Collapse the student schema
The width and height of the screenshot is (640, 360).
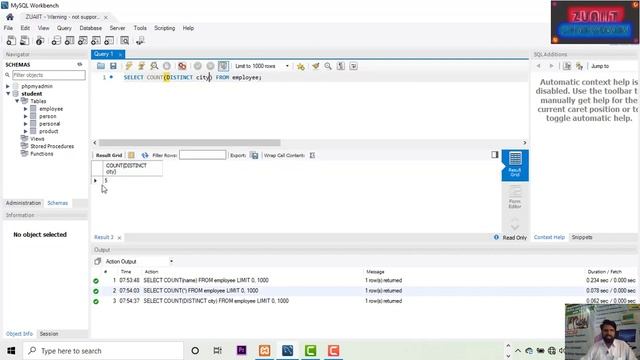8,93
